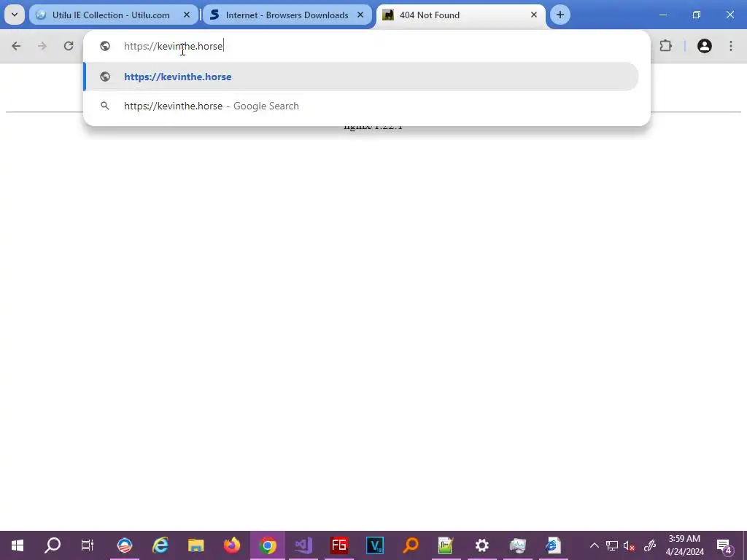The height and width of the screenshot is (560, 747).
Task: Choose the Google Search suggestion for kevinthe.horse
Action: tap(361, 106)
